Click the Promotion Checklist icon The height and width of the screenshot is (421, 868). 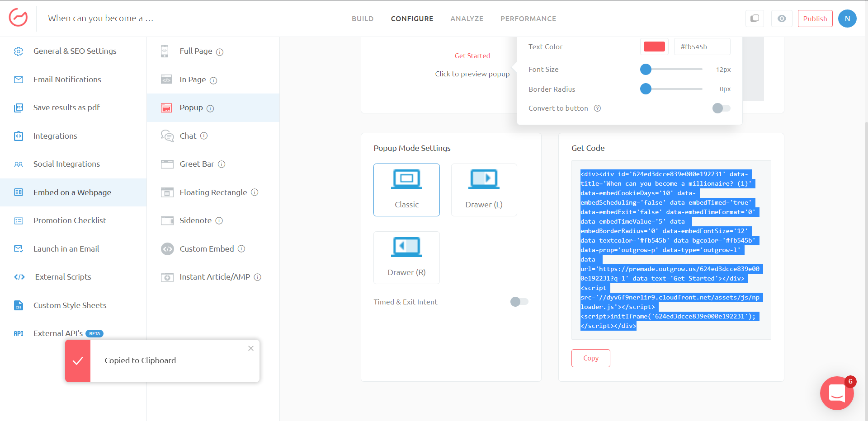coord(19,221)
